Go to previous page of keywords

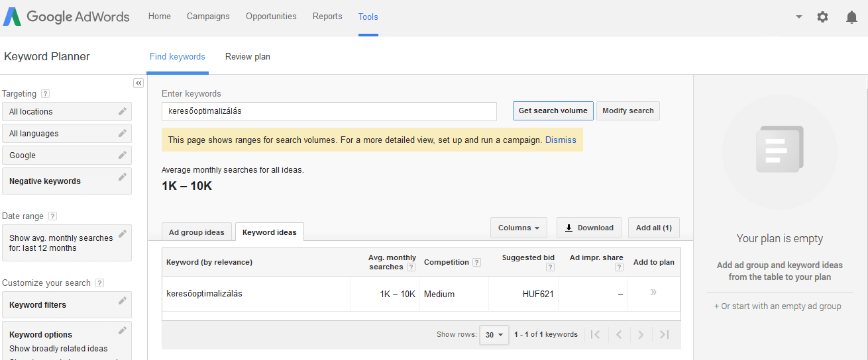click(x=619, y=335)
